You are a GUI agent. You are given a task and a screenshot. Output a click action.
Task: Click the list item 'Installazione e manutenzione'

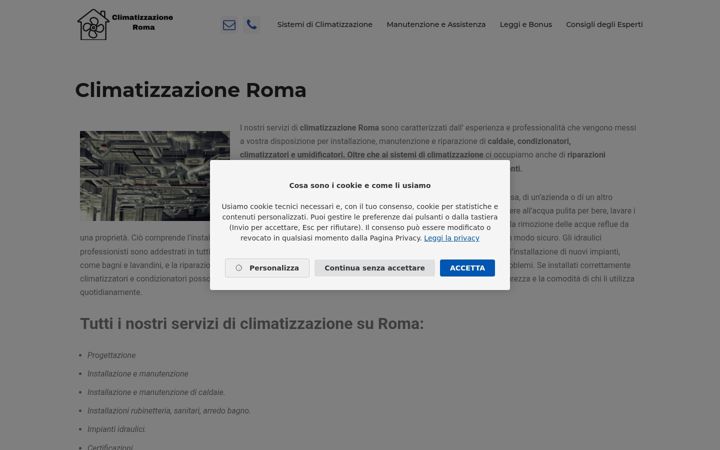click(x=138, y=374)
